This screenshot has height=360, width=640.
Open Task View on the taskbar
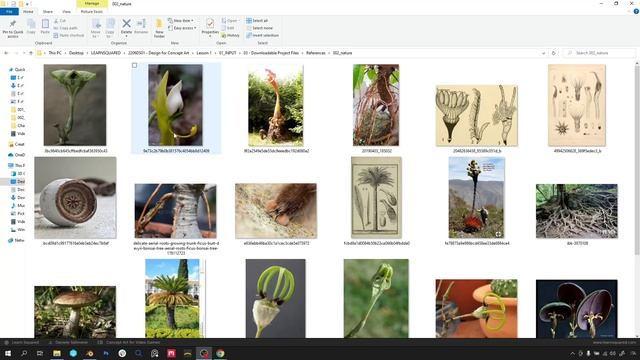click(40, 353)
